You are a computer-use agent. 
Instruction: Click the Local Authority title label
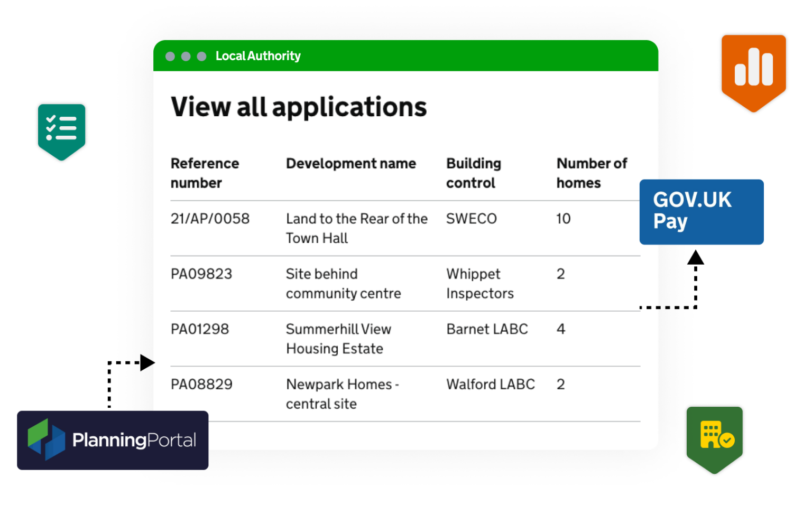(258, 56)
